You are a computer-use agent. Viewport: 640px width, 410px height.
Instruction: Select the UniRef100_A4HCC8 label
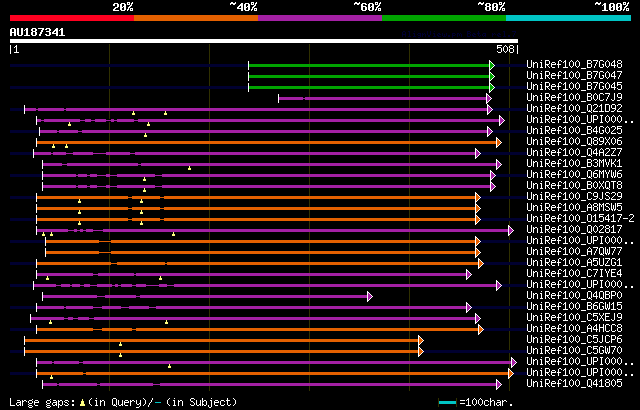[x=574, y=329]
